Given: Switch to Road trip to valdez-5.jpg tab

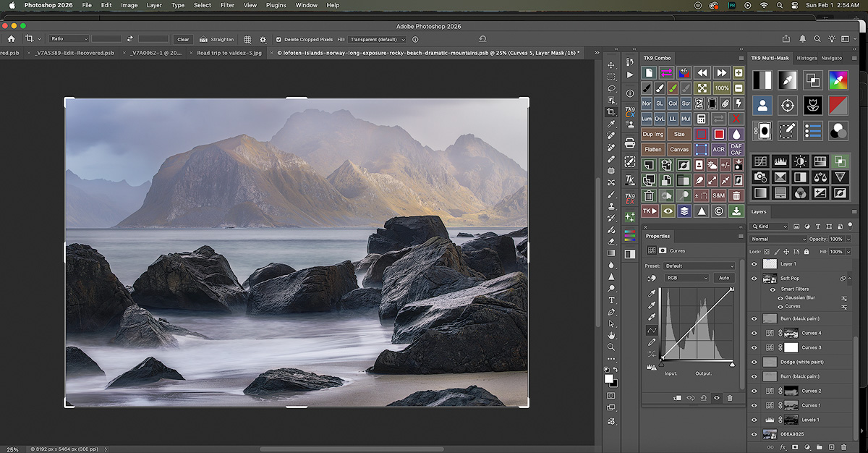Looking at the screenshot, I should click(229, 53).
